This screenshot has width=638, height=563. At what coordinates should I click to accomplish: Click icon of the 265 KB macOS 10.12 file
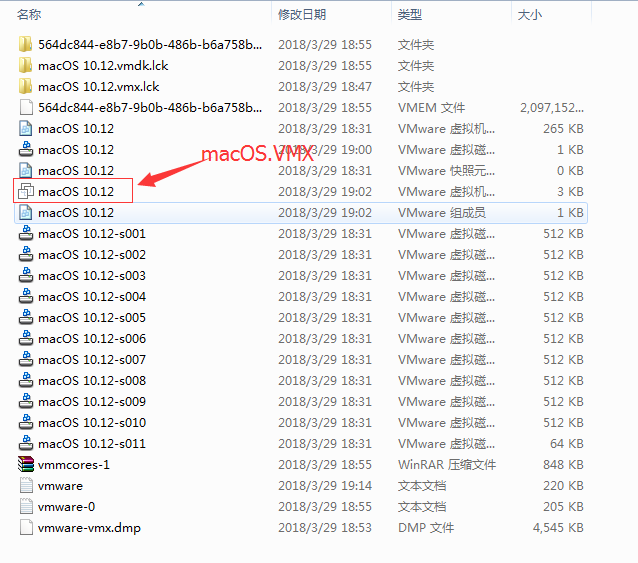tap(26, 129)
